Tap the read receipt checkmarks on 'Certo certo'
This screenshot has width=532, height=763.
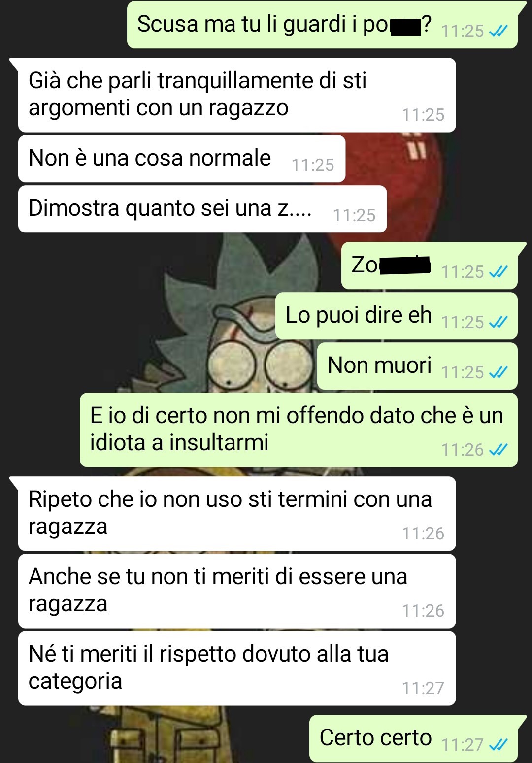[498, 745]
